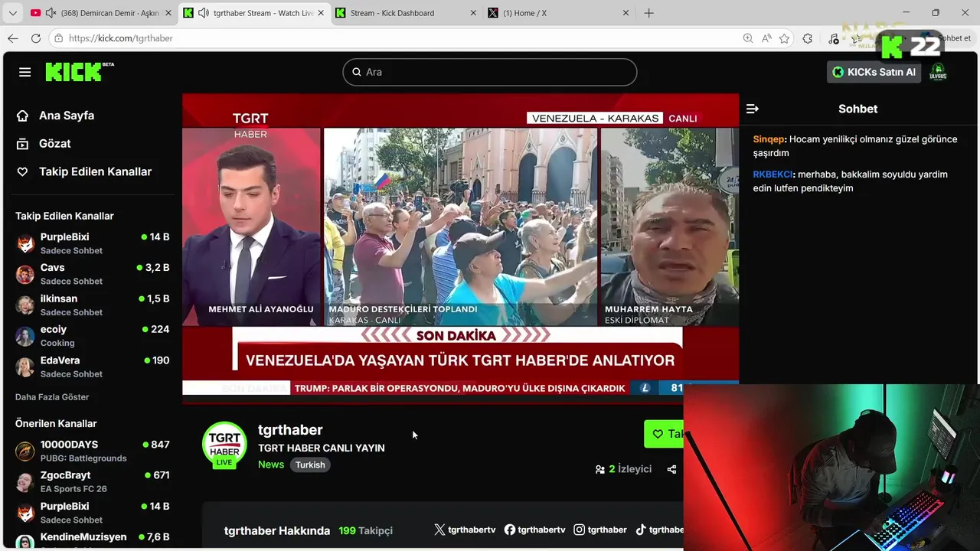Open PurpleBixi under Önerilen Kanallar
This screenshot has width=980, height=551.
pos(93,513)
